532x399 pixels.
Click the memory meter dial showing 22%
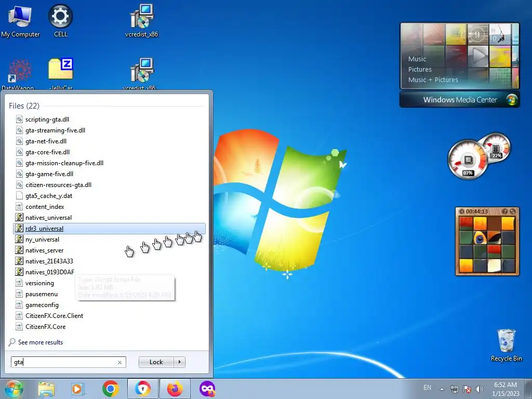(497, 148)
